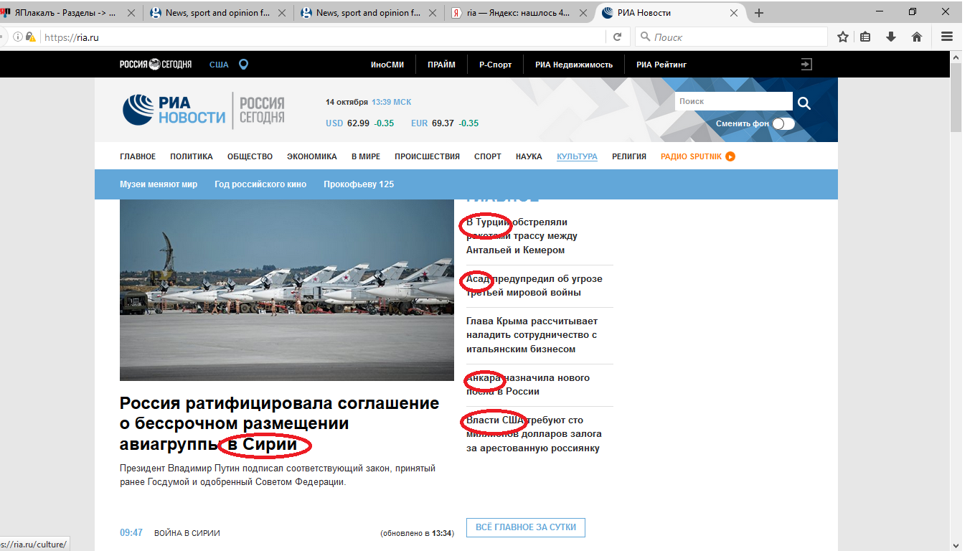The height and width of the screenshot is (551, 980).
Task: Close the ria — Яндекс tab
Action: click(583, 13)
